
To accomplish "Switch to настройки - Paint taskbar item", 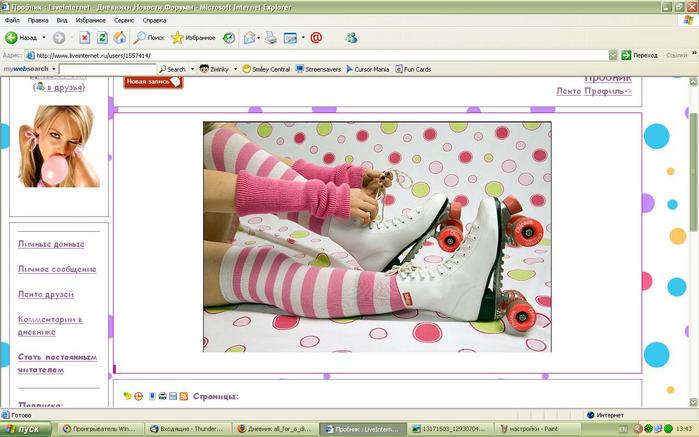I will click(x=539, y=429).
